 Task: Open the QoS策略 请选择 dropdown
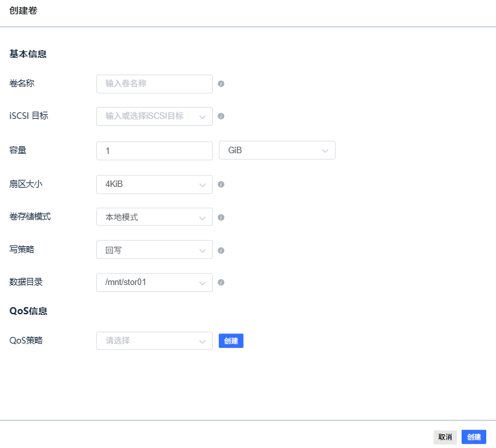155,341
